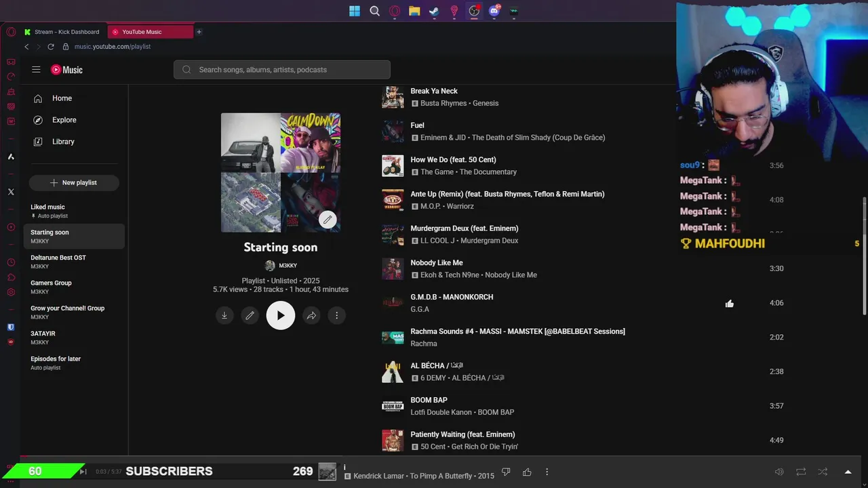This screenshot has width=868, height=488.
Task: Create a New playlist
Action: (x=74, y=182)
